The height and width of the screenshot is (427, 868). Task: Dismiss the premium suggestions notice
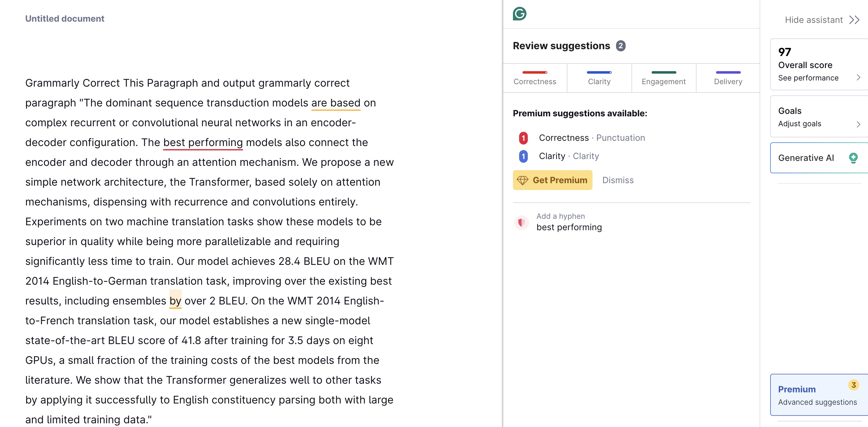point(618,180)
